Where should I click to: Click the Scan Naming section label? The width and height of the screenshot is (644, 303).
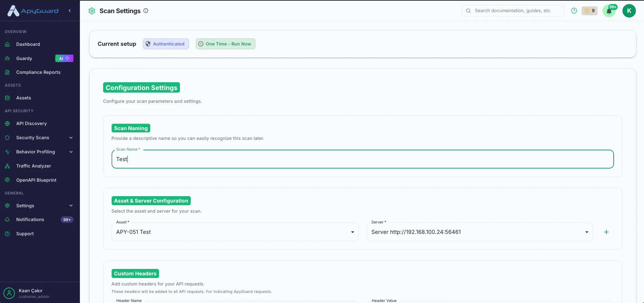coord(131,128)
